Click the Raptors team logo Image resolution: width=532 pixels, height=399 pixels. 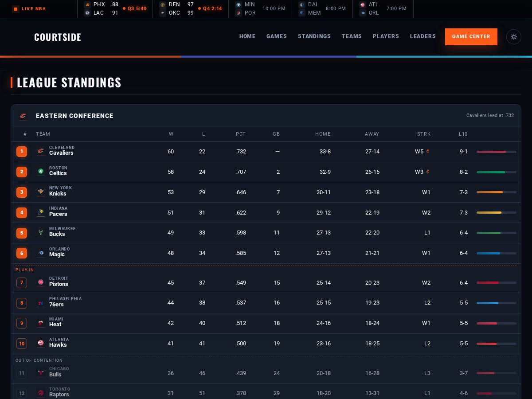pos(41,393)
